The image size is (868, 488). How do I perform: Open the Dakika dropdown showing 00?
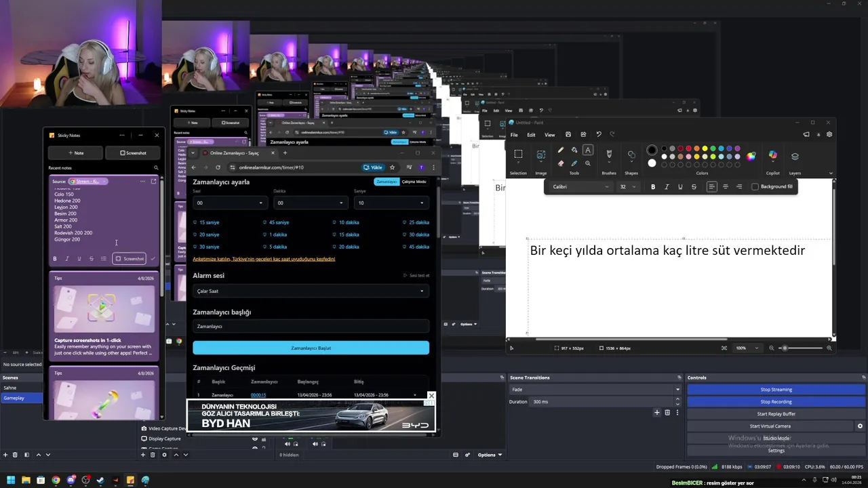coord(310,203)
